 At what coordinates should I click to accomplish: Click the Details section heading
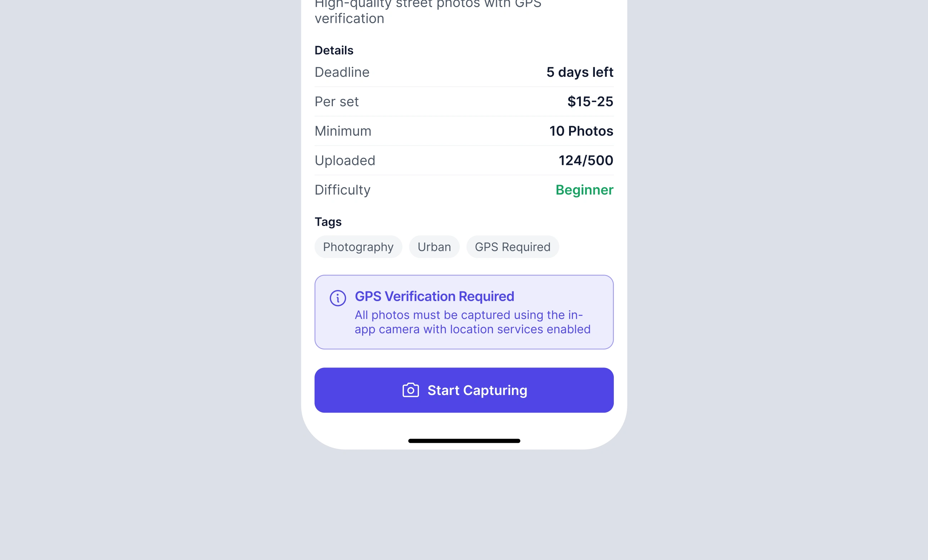point(334,50)
